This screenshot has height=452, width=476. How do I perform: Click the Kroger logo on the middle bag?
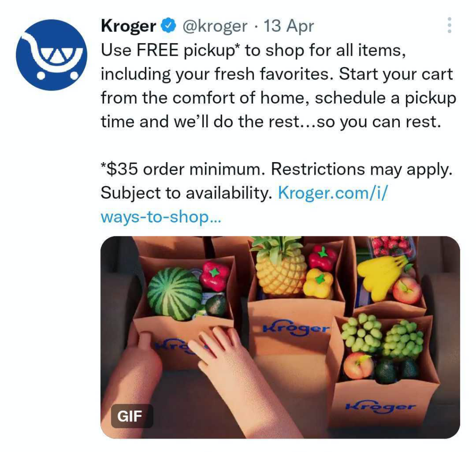tap(297, 328)
